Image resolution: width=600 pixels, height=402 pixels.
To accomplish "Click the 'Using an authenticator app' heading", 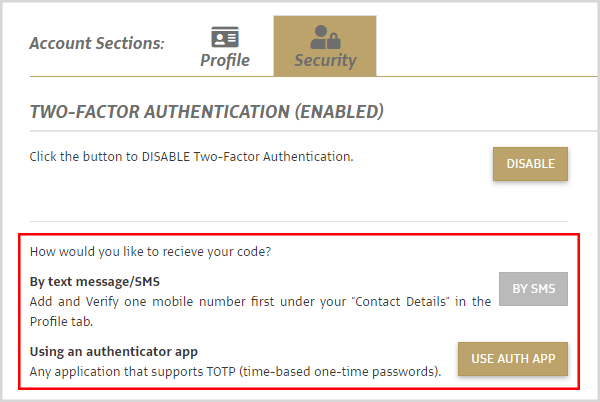I will coord(114,352).
